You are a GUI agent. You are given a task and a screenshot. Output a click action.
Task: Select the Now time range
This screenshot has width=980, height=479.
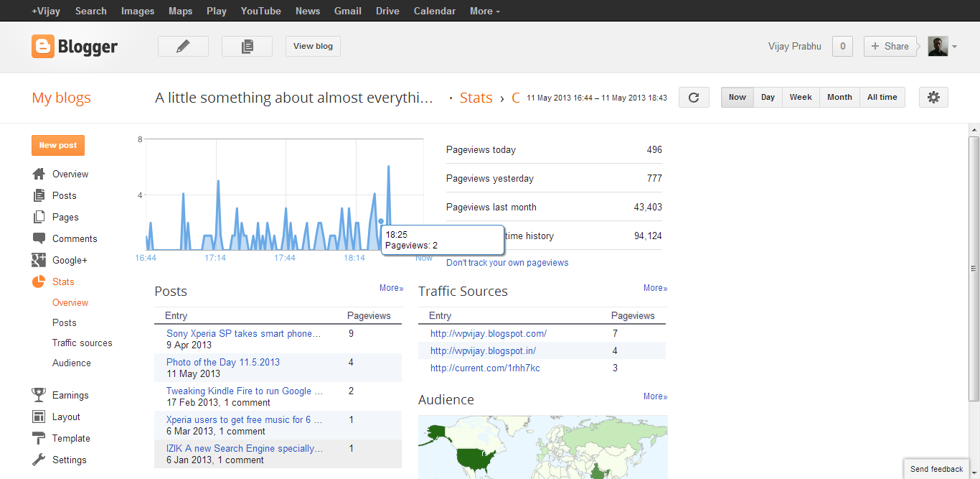pyautogui.click(x=738, y=98)
